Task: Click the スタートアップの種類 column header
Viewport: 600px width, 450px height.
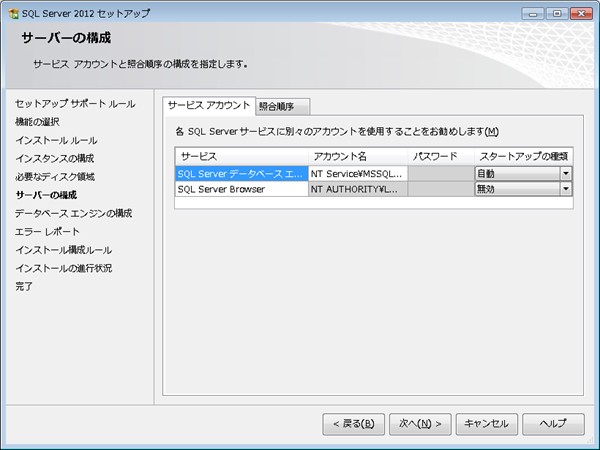Action: 523,157
